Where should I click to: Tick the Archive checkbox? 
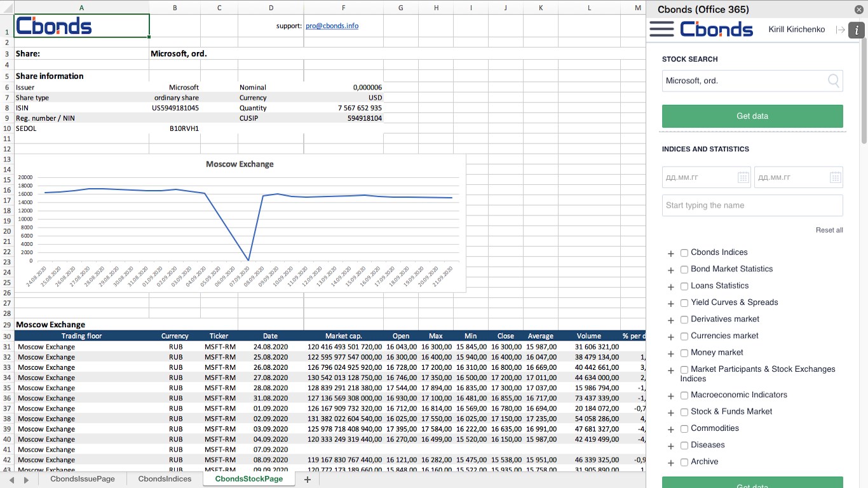pos(684,462)
